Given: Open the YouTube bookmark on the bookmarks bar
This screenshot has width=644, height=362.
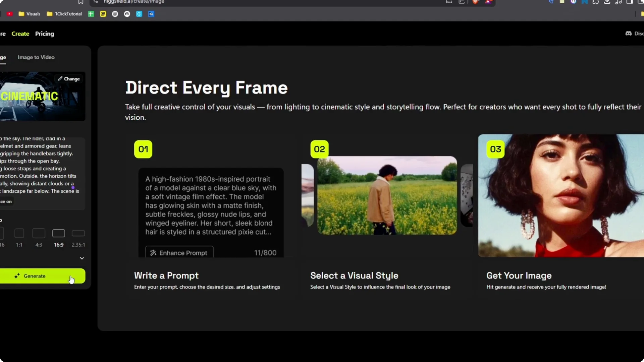Looking at the screenshot, I should [x=10, y=14].
